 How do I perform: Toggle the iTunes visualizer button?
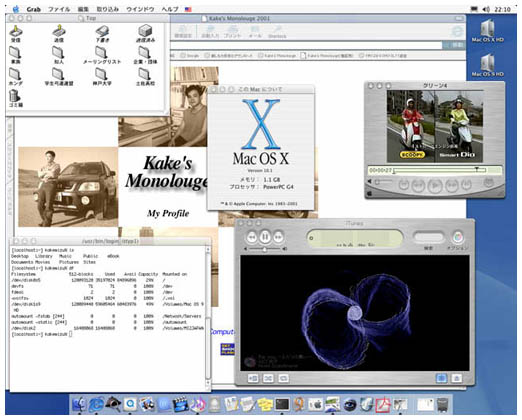pyautogui.click(x=441, y=378)
